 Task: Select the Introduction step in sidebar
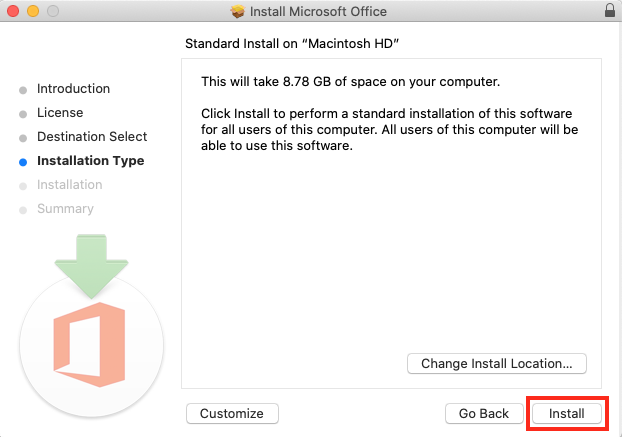[x=73, y=89]
